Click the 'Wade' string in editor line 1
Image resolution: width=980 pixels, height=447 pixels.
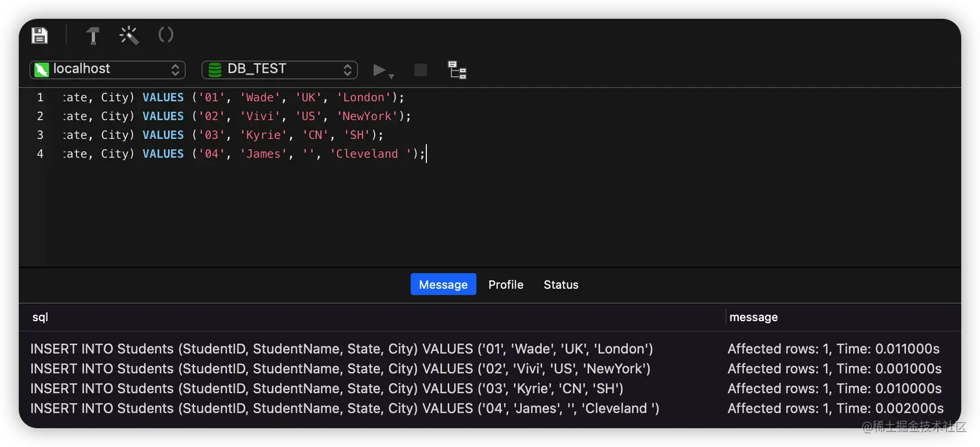coord(261,97)
